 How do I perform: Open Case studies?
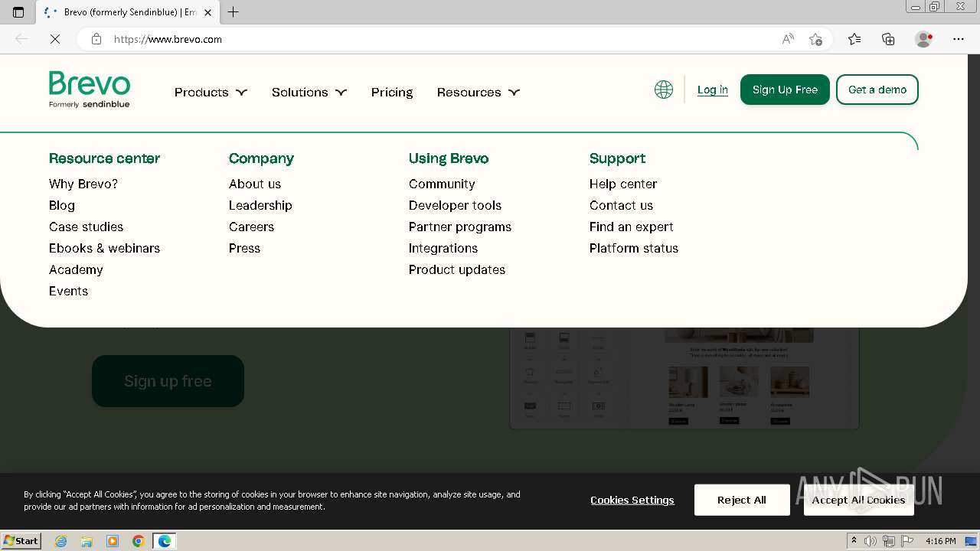pyautogui.click(x=86, y=227)
